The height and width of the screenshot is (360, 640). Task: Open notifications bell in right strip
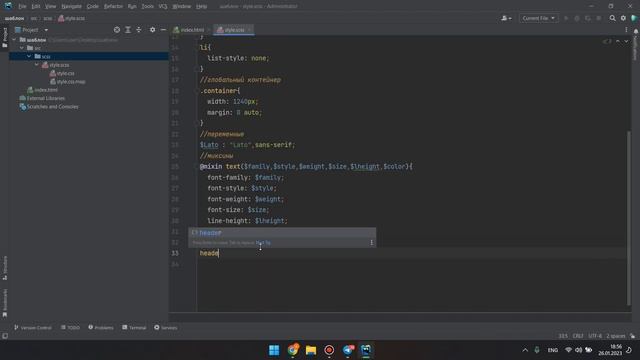click(636, 31)
